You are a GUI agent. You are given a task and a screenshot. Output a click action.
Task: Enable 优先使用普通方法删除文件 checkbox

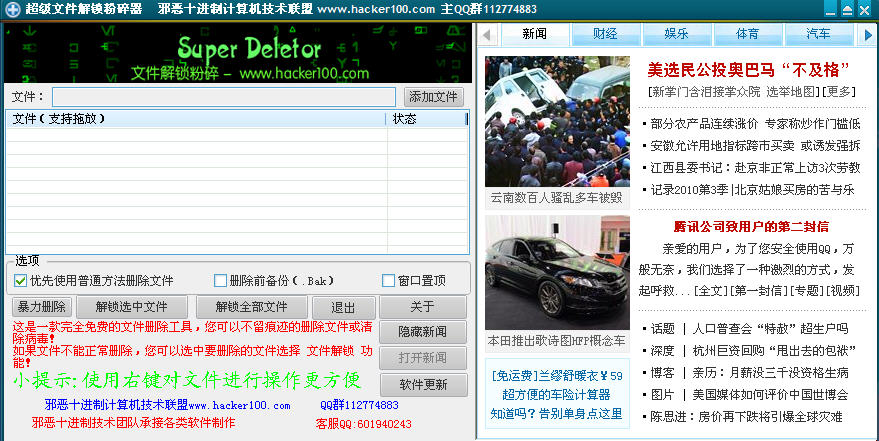[x=20, y=281]
